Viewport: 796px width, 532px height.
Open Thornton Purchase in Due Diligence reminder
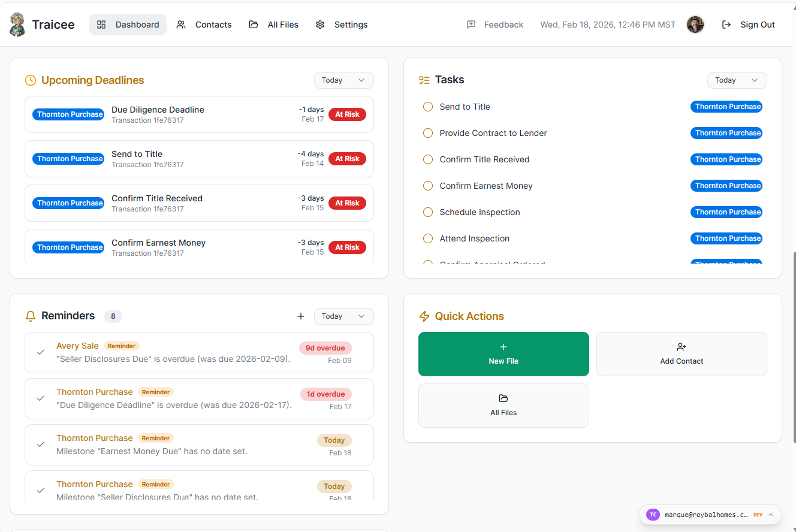[95, 392]
